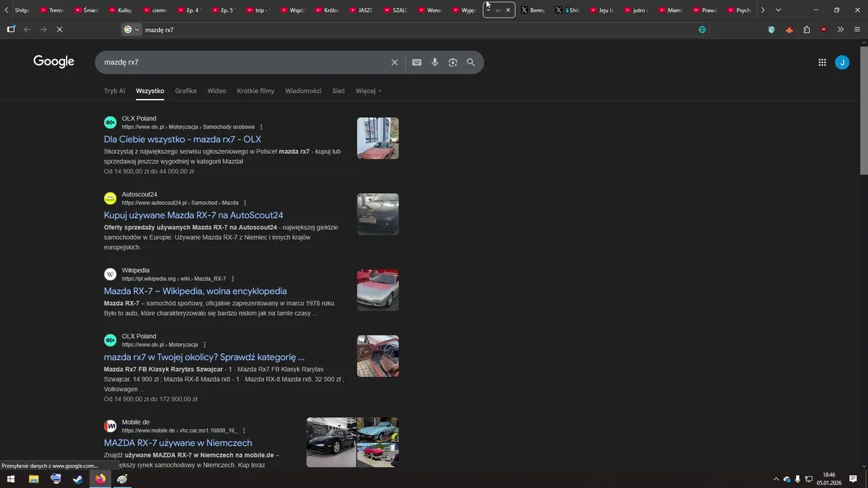
Task: Expand the Więcej search filters dropdown
Action: 369,91
